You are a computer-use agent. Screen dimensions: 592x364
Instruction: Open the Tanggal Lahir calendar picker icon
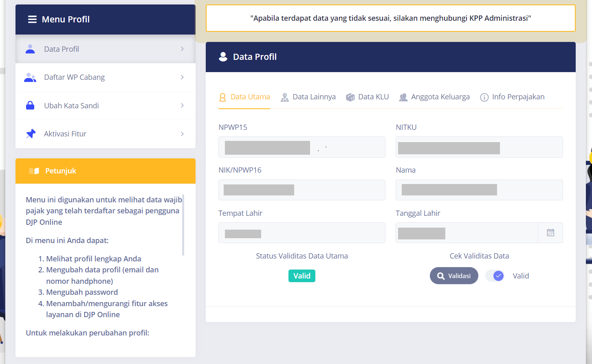tap(550, 233)
